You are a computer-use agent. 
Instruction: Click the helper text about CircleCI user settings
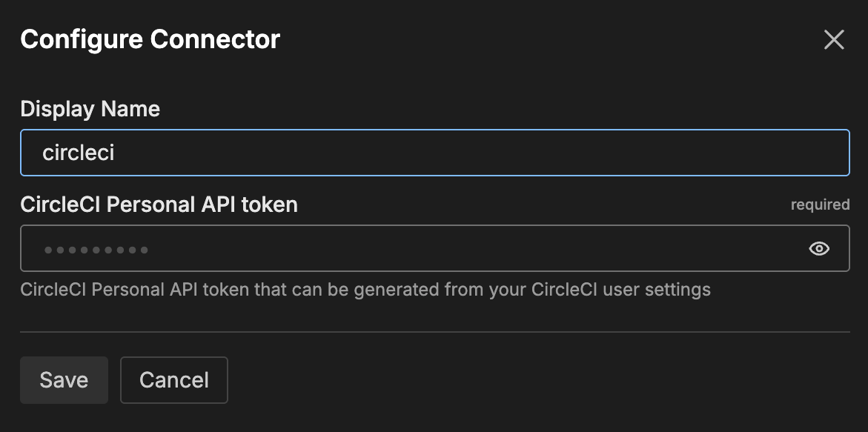click(x=365, y=289)
